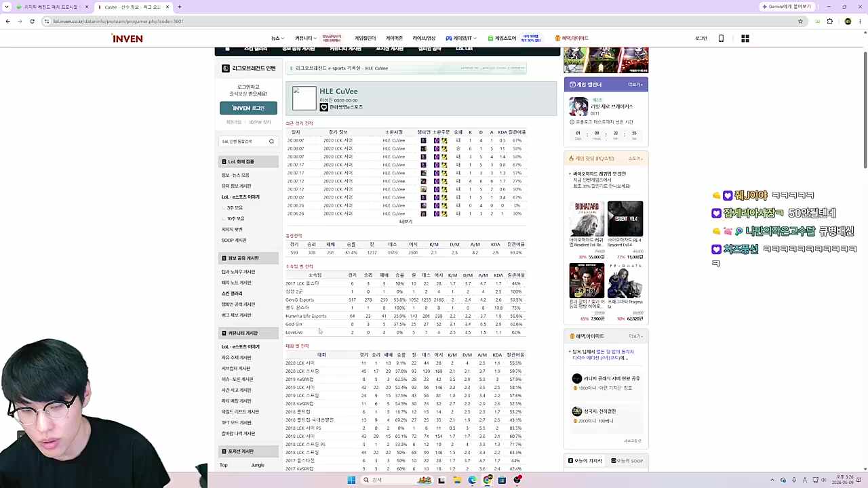Open the 게이머즈 menu item
Viewport: 868px width, 488px height.
click(394, 39)
